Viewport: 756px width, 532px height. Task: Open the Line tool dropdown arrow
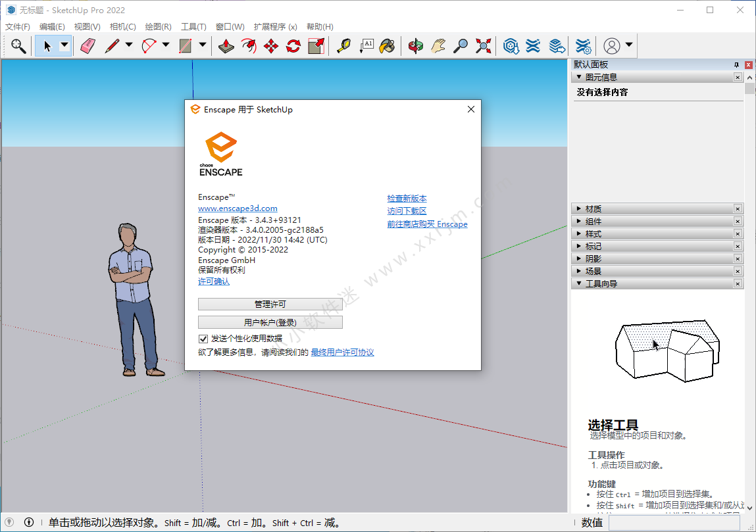pos(129,45)
